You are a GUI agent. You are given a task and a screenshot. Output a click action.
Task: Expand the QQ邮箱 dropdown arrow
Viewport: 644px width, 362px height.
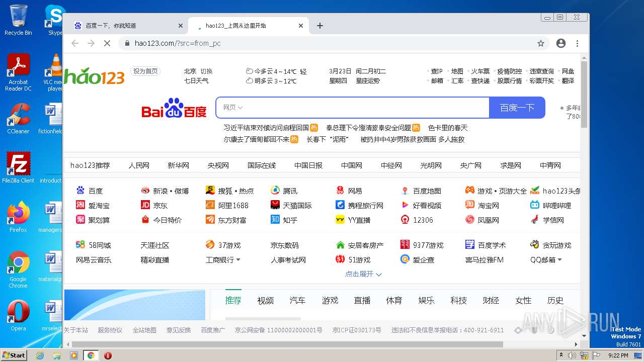[x=559, y=260]
